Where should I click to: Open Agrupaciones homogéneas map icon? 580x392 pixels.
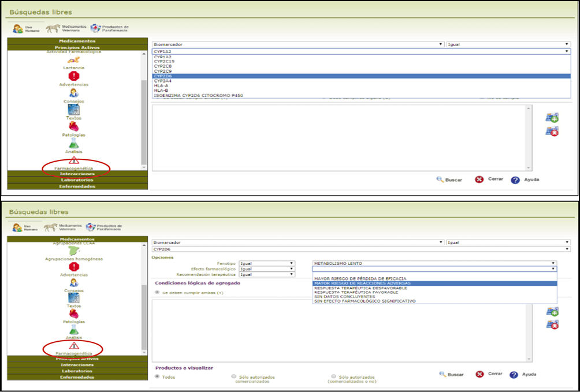coord(73,251)
